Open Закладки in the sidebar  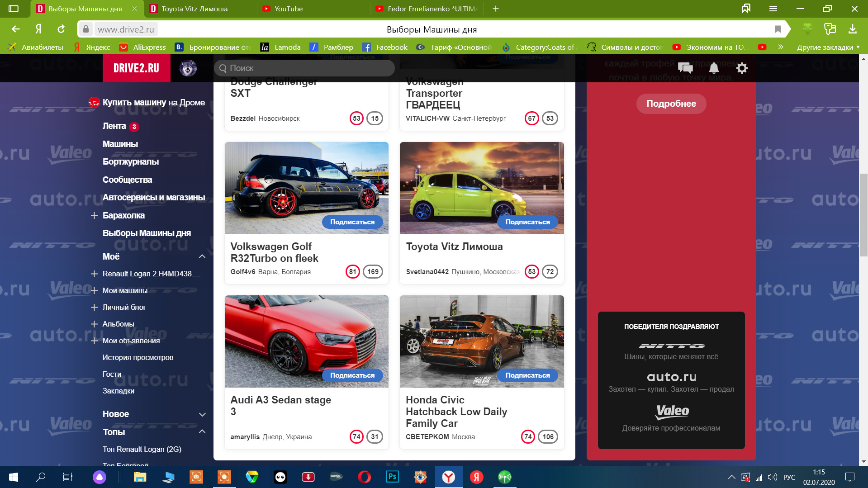tap(119, 391)
